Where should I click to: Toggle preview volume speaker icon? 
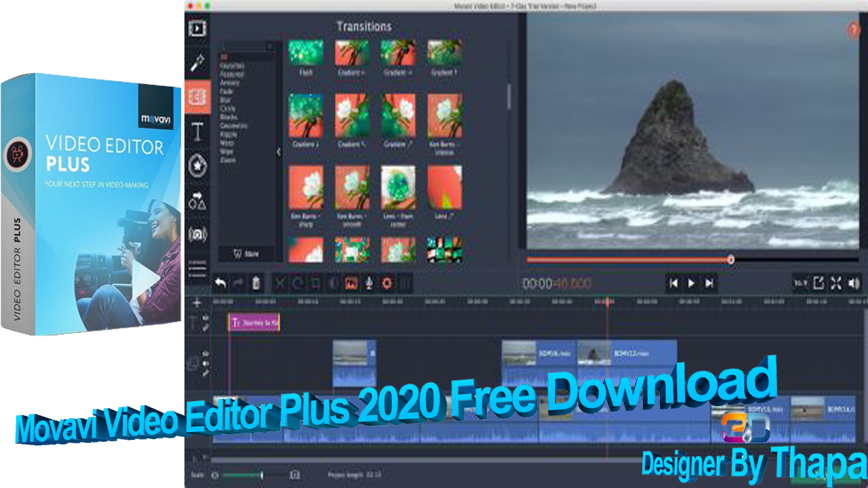coord(854,283)
